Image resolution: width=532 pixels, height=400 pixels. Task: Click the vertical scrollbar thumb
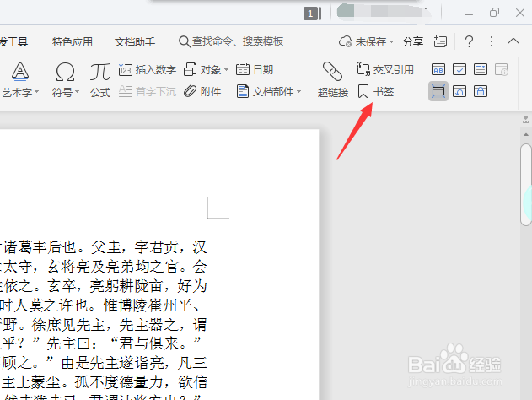point(526,184)
